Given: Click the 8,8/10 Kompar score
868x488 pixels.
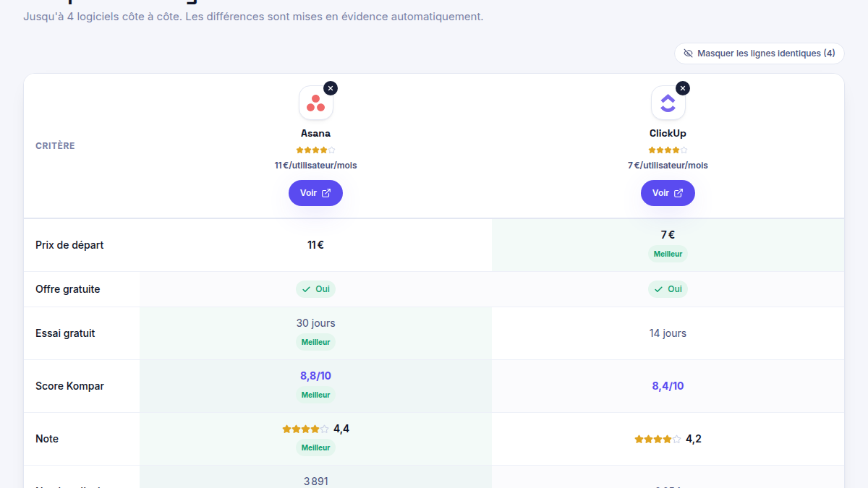Looking at the screenshot, I should (315, 376).
